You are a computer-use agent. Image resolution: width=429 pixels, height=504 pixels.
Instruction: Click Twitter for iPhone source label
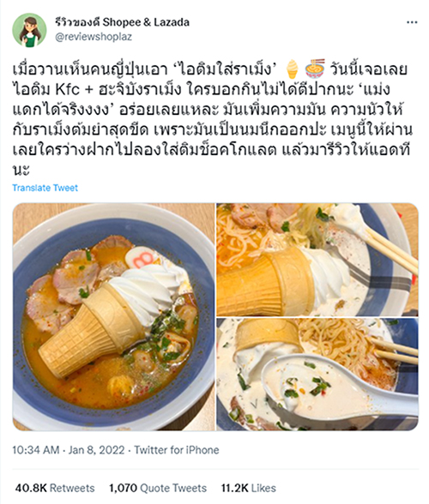[x=177, y=450]
